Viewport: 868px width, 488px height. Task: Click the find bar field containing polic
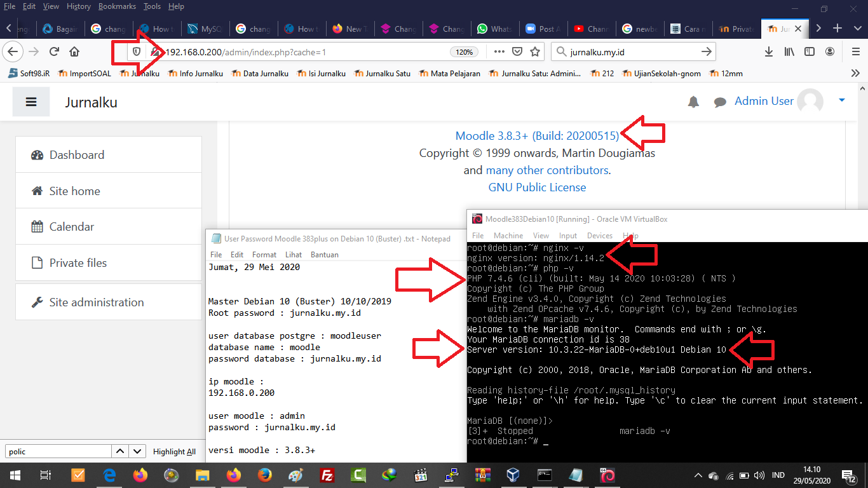click(x=58, y=452)
